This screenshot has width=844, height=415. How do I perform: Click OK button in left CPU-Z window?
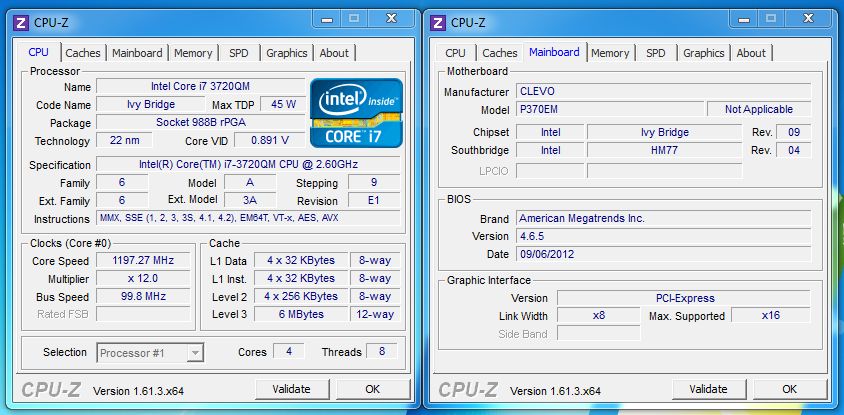[x=372, y=389]
